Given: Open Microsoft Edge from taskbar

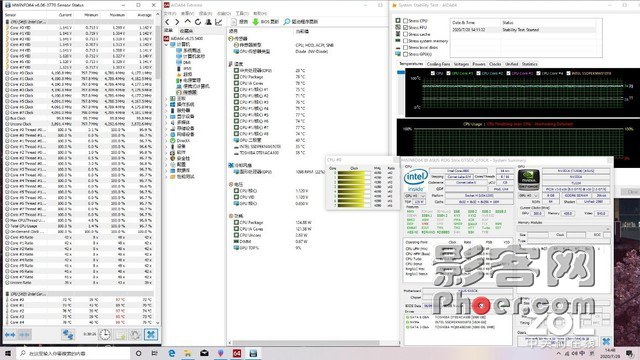Looking at the screenshot, I should click(x=171, y=353).
